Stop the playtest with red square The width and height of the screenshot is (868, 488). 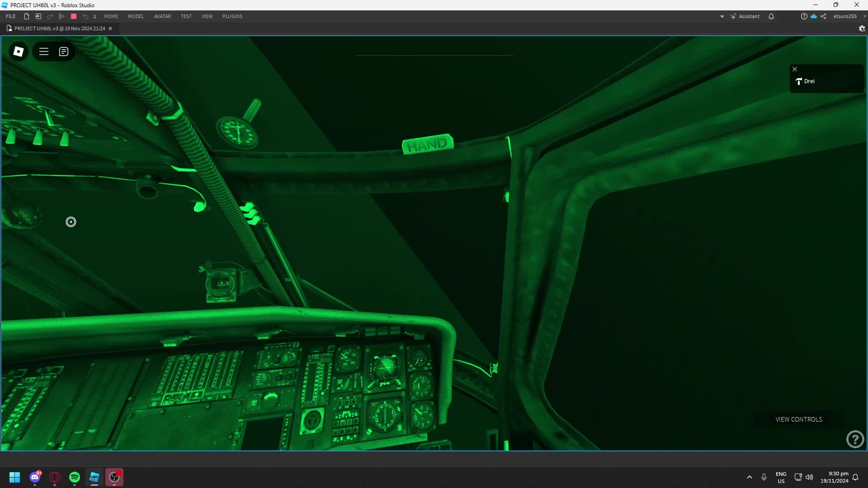[x=74, y=16]
